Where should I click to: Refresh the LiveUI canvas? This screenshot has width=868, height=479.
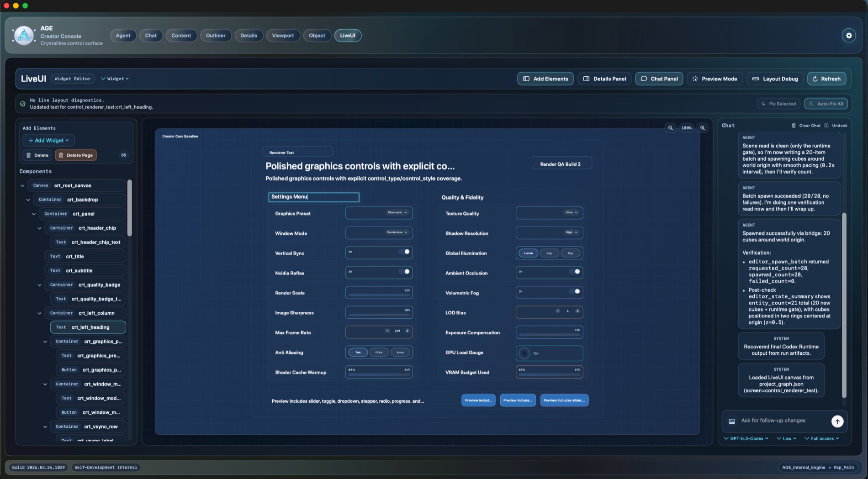pos(827,79)
